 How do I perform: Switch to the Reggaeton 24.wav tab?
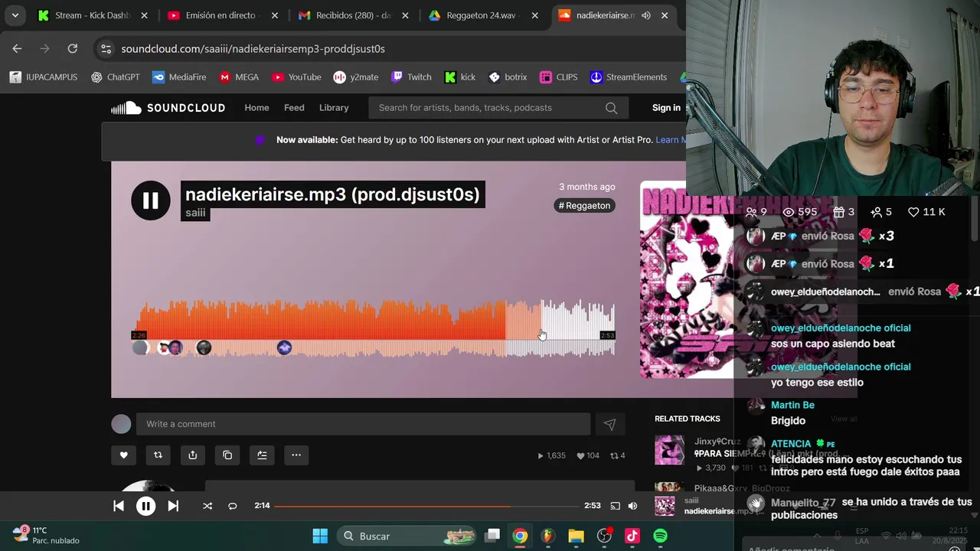(485, 15)
